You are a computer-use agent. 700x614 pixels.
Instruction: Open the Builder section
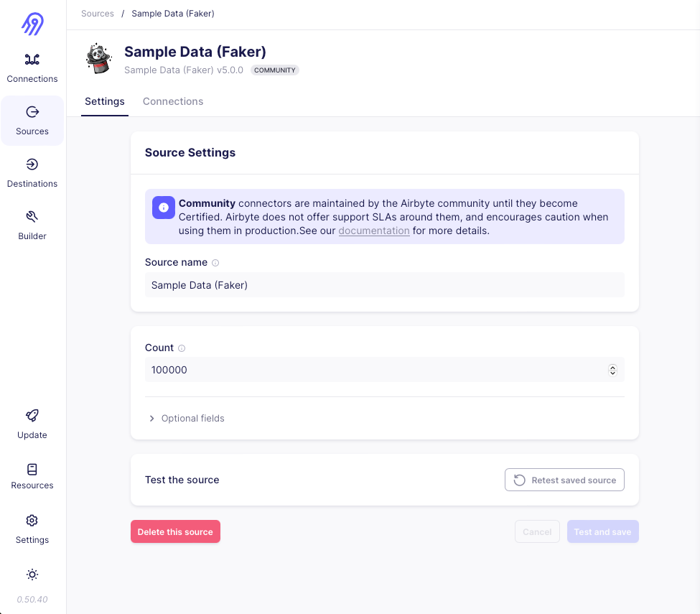(32, 225)
